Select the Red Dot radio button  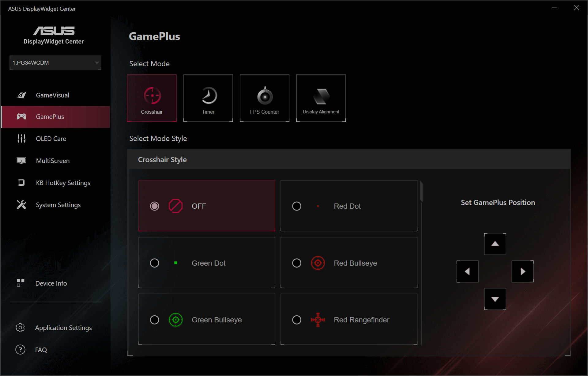296,206
